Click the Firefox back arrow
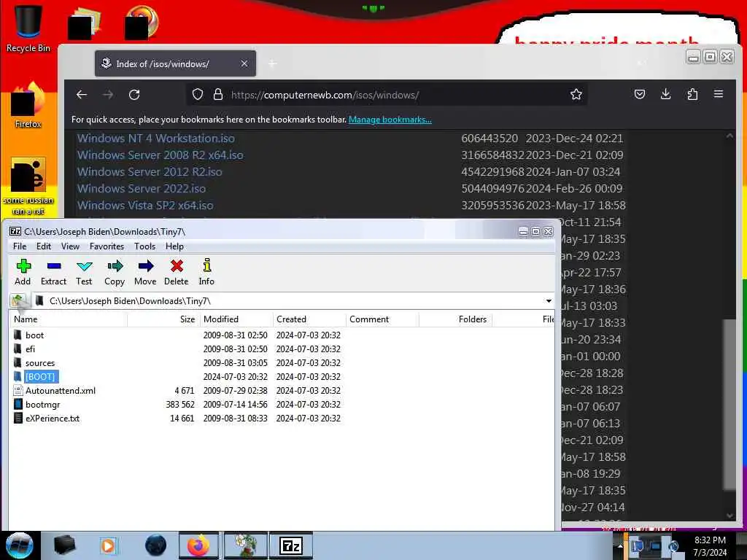The image size is (747, 560). coord(82,95)
